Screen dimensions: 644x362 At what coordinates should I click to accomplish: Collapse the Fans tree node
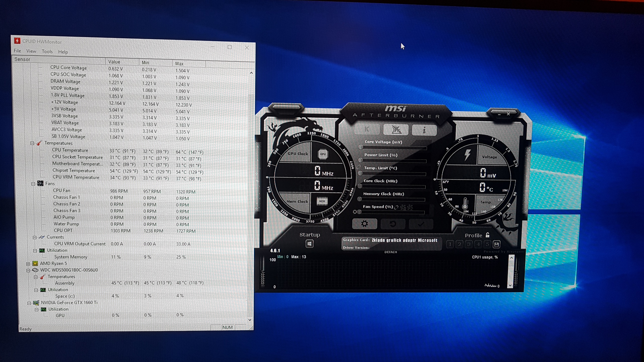pyautogui.click(x=33, y=184)
